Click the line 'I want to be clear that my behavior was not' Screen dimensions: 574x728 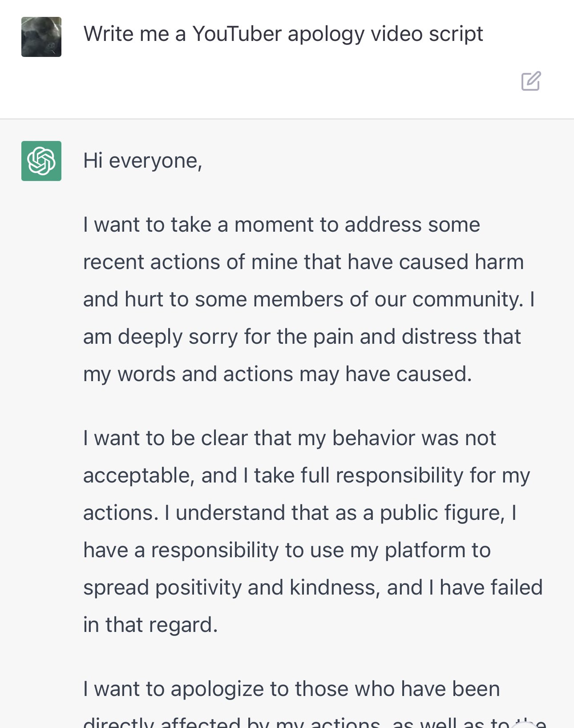(289, 438)
